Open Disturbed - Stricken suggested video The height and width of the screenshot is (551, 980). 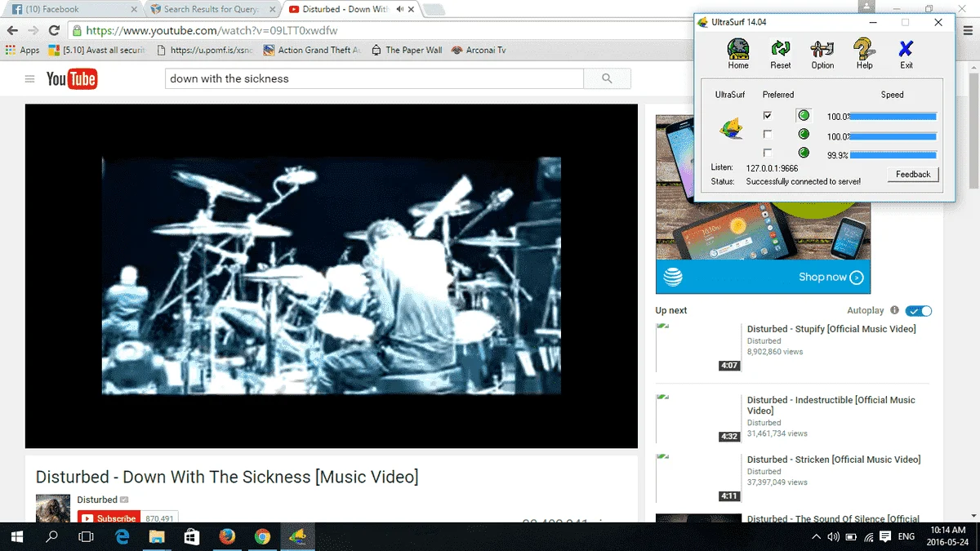click(834, 460)
